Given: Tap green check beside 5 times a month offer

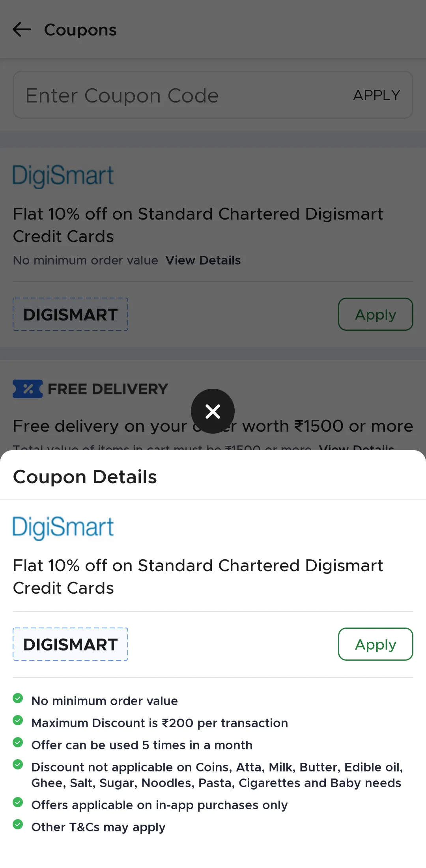Looking at the screenshot, I should click(18, 743).
